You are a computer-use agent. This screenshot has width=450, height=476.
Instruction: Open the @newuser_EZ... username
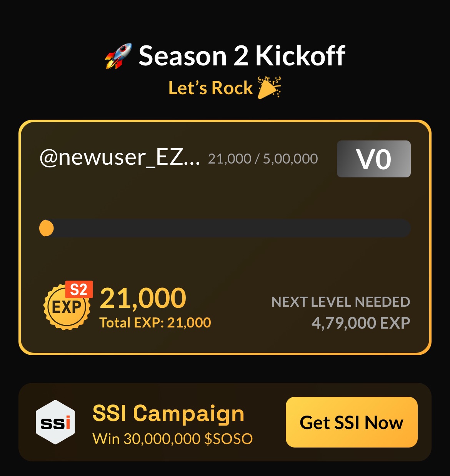point(120,158)
